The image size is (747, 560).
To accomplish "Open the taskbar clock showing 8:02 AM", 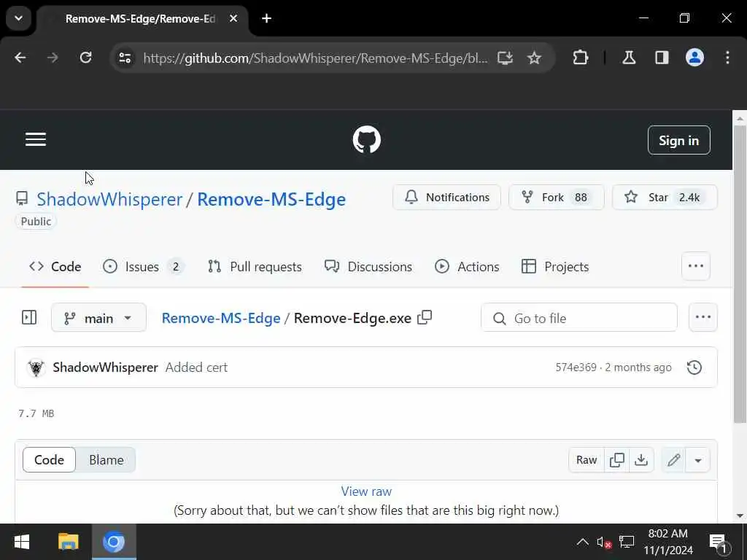I will 668,542.
